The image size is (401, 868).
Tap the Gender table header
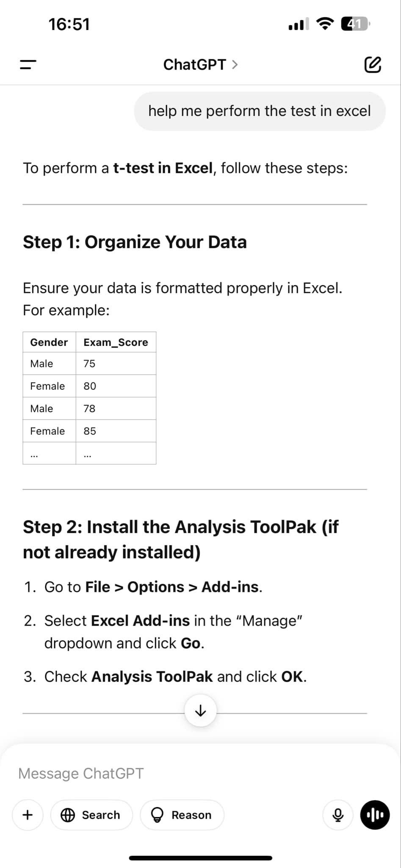(x=49, y=342)
